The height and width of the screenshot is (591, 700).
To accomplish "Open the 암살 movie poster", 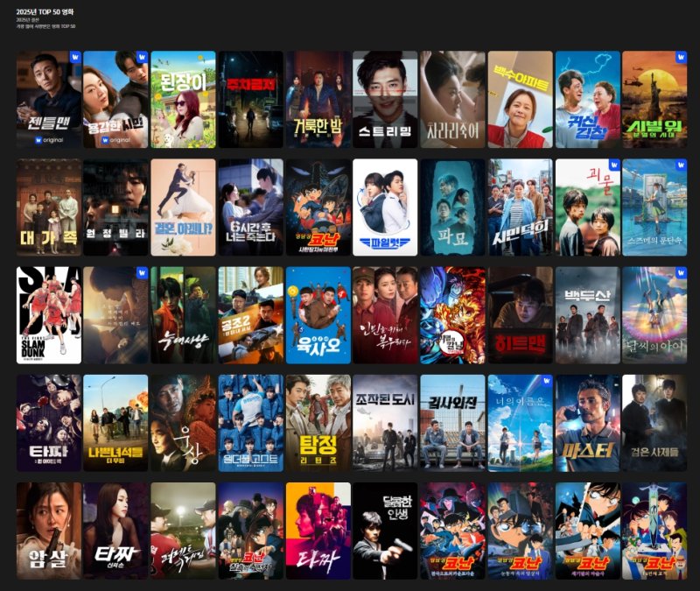I will click(49, 531).
